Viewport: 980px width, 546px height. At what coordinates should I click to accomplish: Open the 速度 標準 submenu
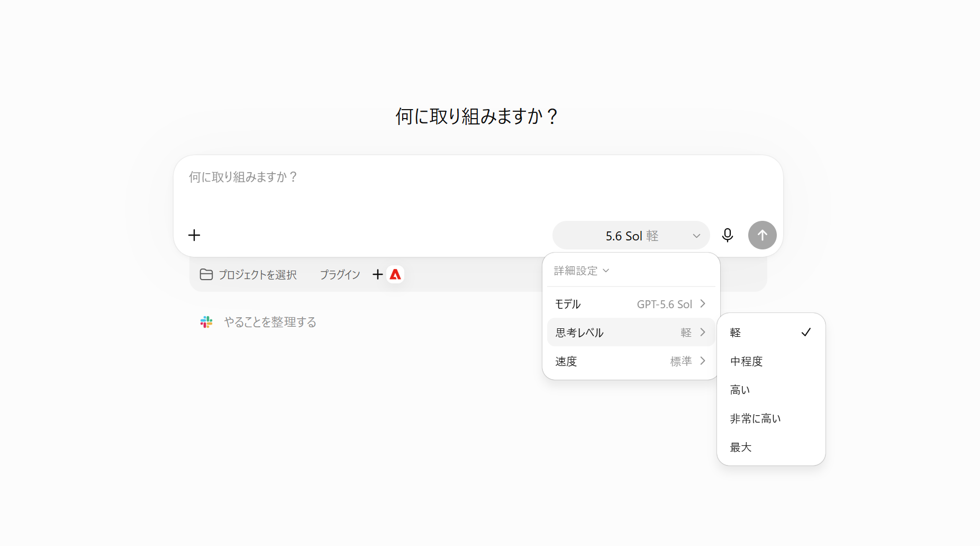tap(631, 361)
